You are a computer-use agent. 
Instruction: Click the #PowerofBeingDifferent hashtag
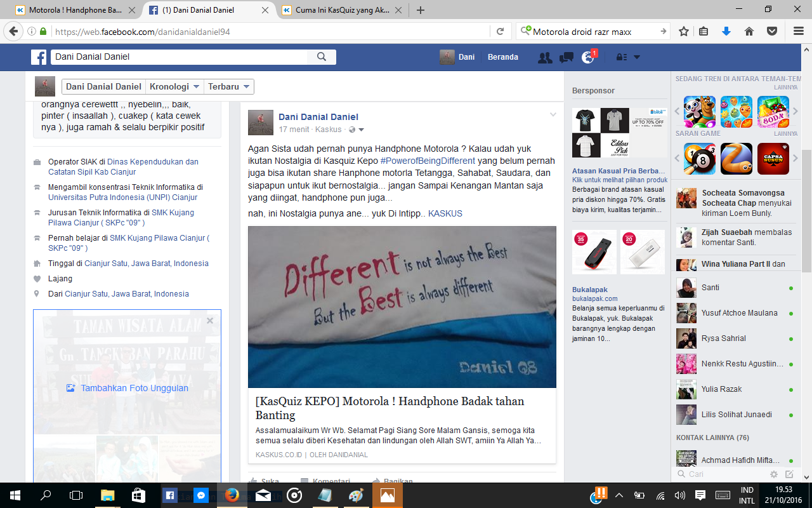(x=428, y=161)
